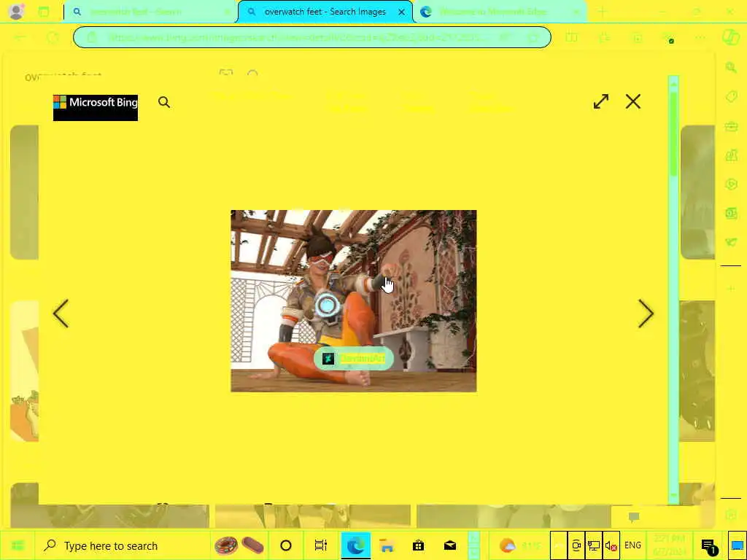Go to the previous image with left arrow
This screenshot has height=560, width=747.
point(61,314)
